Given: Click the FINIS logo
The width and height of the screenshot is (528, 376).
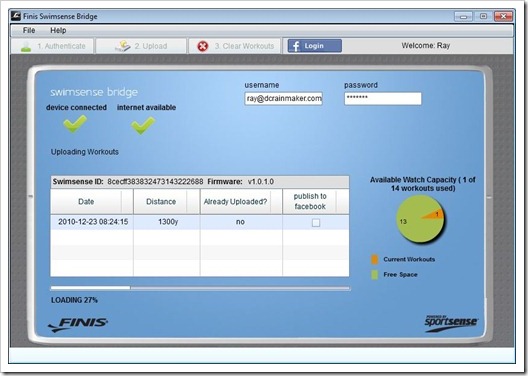Looking at the screenshot, I should [78, 324].
